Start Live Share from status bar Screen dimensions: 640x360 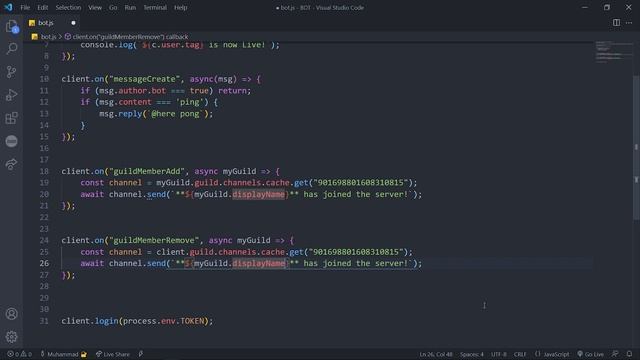click(113, 354)
